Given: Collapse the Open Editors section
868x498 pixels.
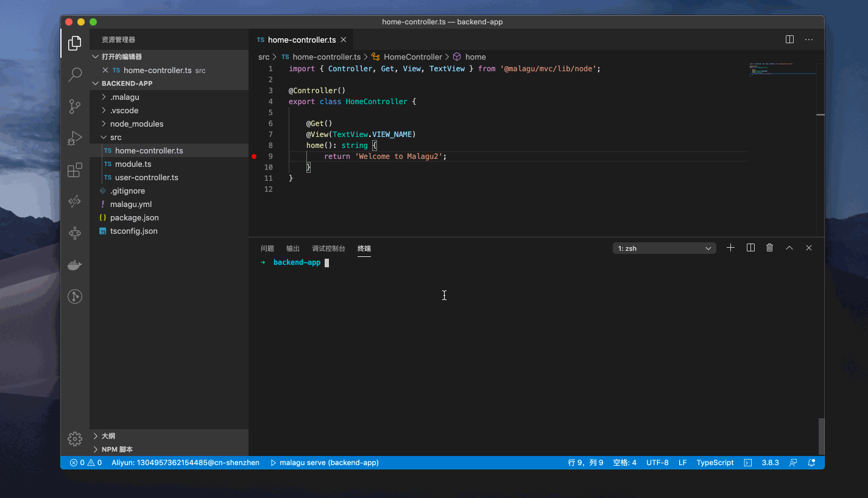Looking at the screenshot, I should pos(169,57).
